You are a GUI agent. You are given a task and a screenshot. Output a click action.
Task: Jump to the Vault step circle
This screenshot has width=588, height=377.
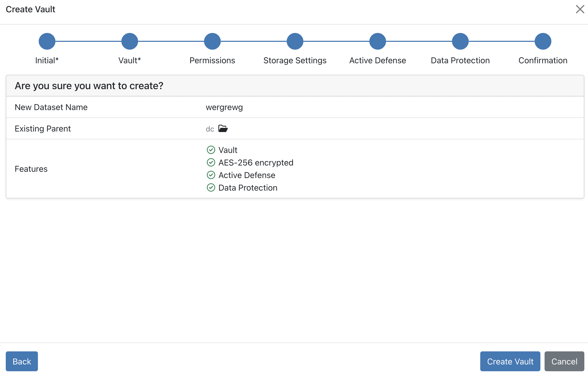(130, 41)
